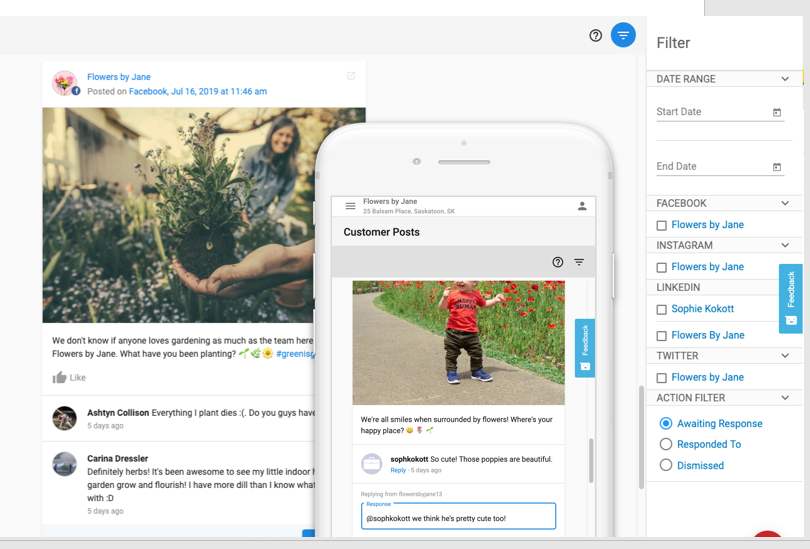Collapse the Twitter section chevron

[785, 355]
